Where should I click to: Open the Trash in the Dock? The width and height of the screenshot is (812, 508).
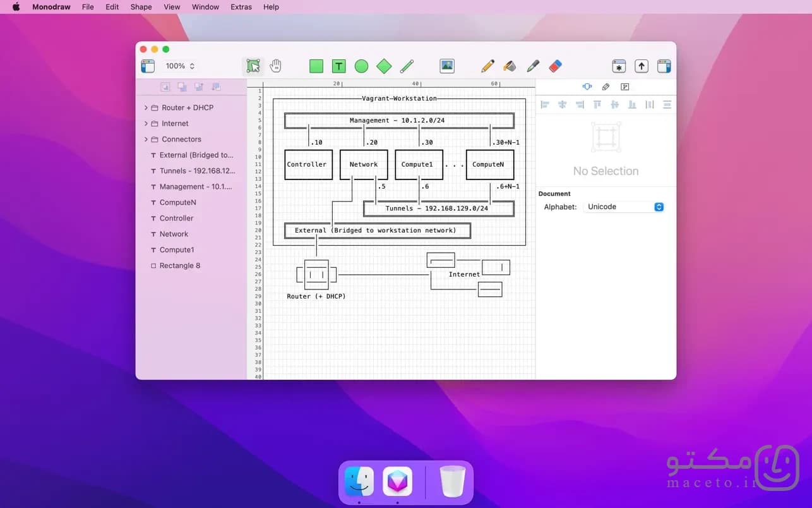452,481
